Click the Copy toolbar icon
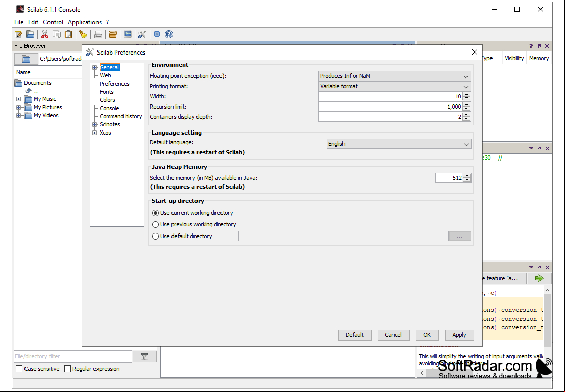 coord(57,34)
